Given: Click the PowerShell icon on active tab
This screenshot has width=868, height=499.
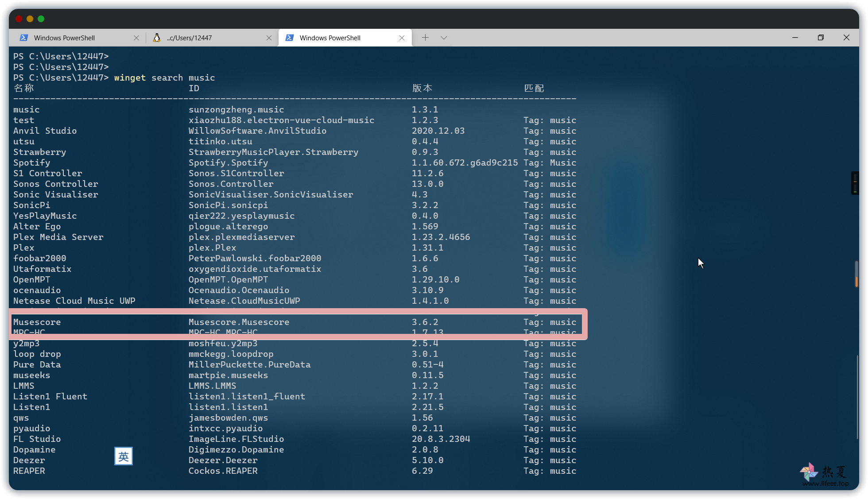Looking at the screenshot, I should pos(290,38).
